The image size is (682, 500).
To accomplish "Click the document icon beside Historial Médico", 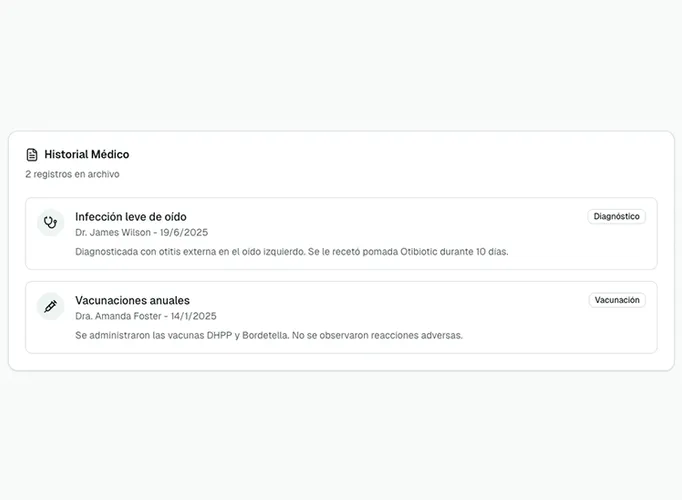I will coord(32,155).
